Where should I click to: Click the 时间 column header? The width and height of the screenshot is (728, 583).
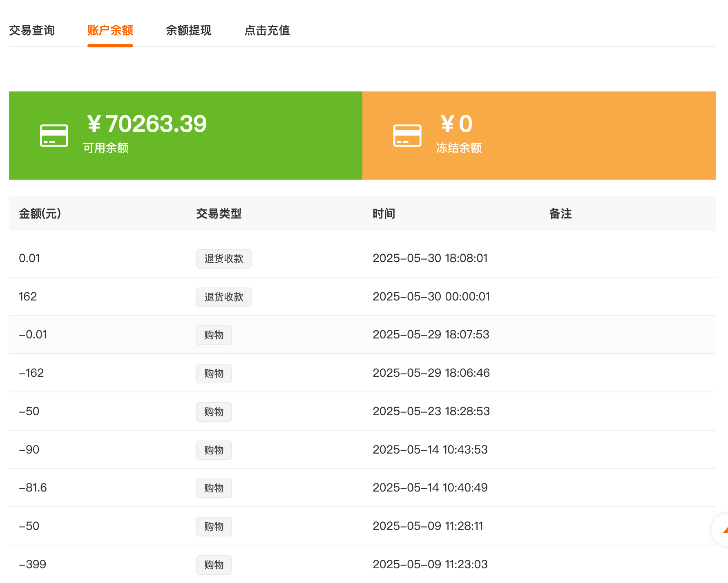[x=384, y=214]
